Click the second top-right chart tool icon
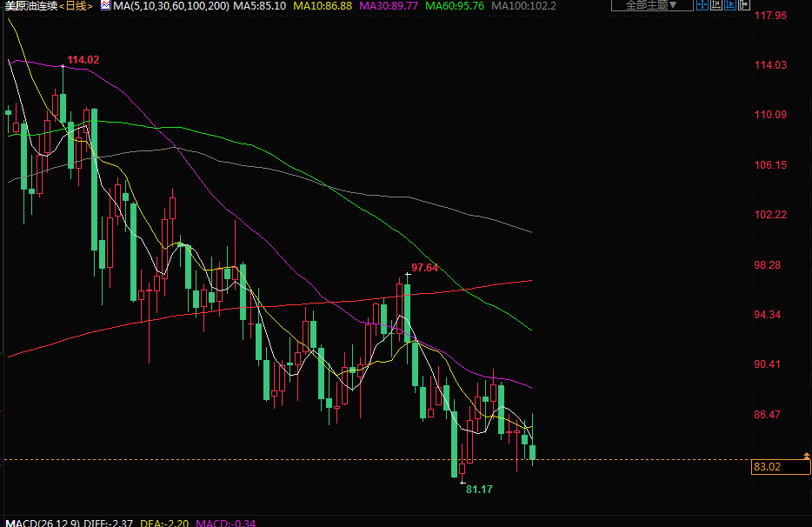Image resolution: width=812 pixels, height=527 pixels. [x=716, y=5]
